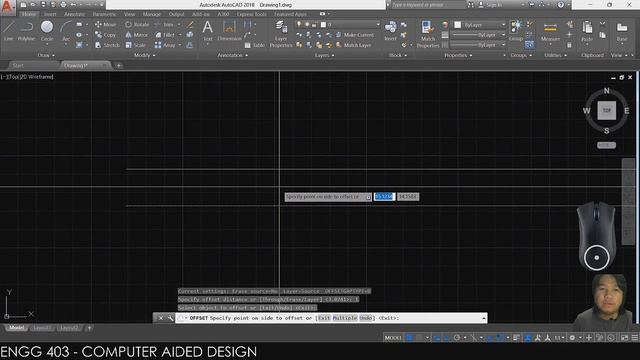Click the Copy tool
640x360 pixels.
coord(106,35)
